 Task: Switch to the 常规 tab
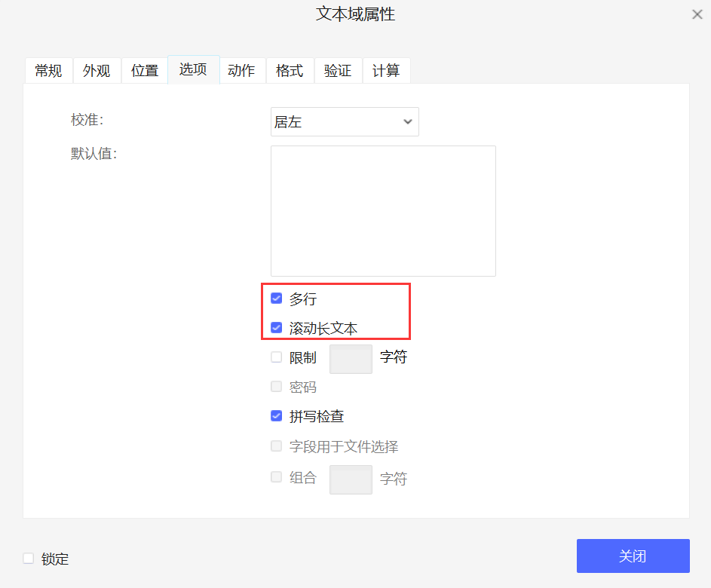(48, 70)
